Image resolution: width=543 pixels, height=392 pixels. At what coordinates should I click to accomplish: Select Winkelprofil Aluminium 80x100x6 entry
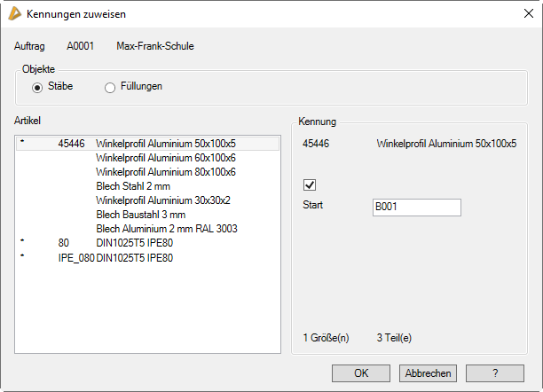click(x=166, y=171)
